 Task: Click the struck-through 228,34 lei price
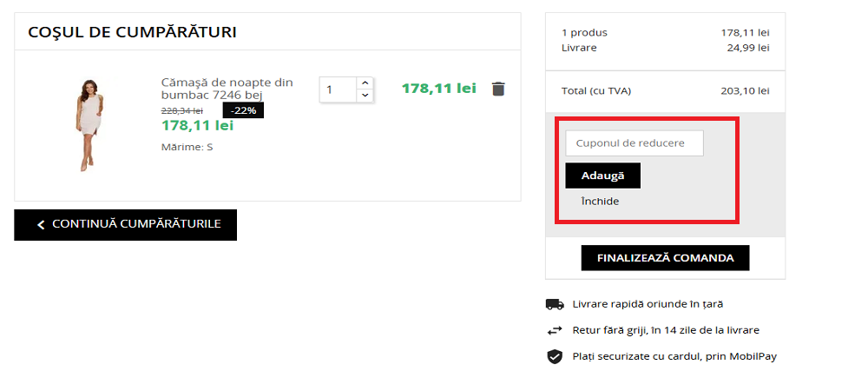click(x=182, y=110)
